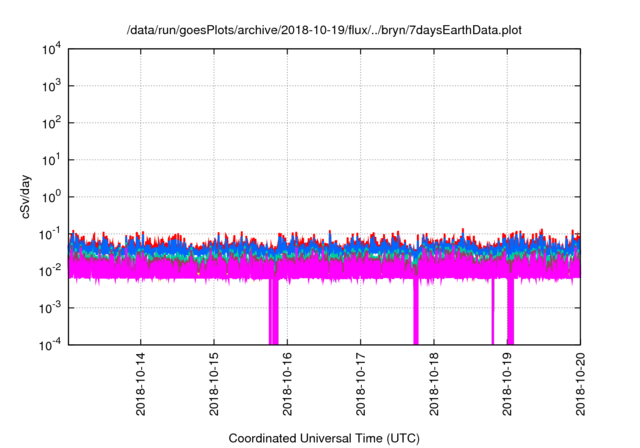Screen dimensions: 640x448
Task: Click the Coordinated Universal Time (UTC) label
Action: tap(324, 438)
